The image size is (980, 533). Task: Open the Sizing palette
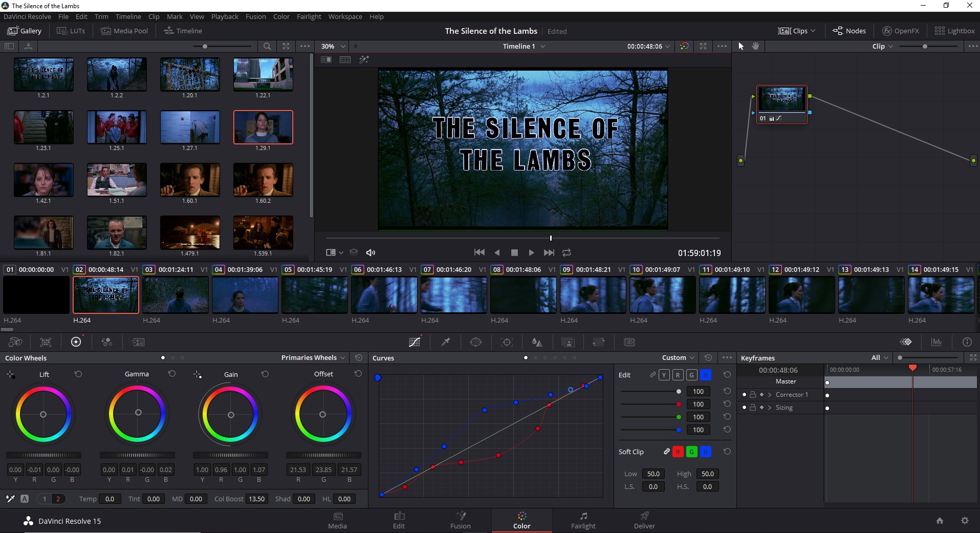click(x=599, y=342)
